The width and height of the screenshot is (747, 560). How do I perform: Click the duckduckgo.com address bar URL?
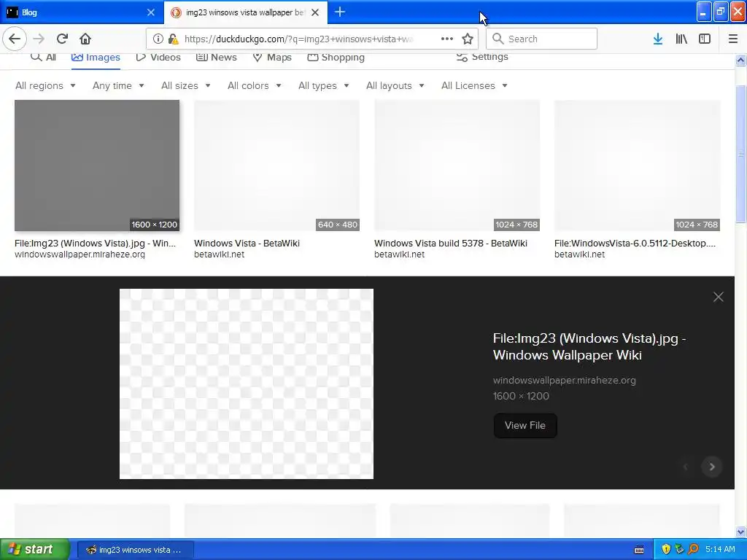(x=298, y=39)
